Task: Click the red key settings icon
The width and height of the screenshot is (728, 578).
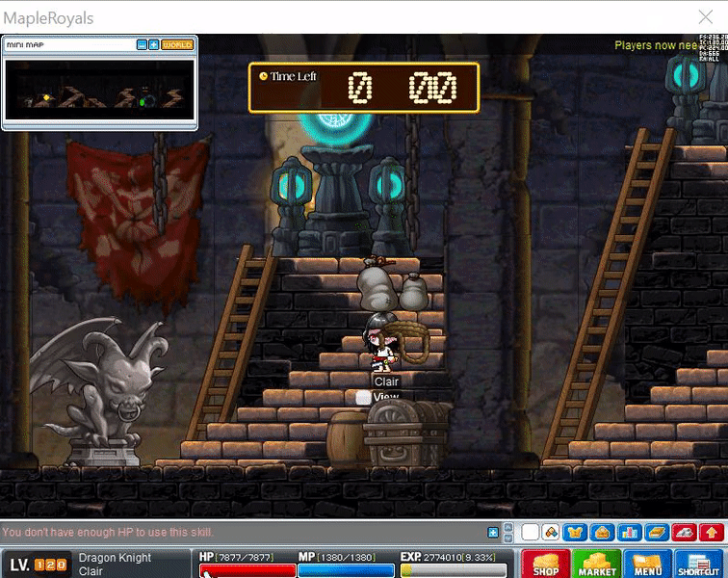Action: click(684, 533)
